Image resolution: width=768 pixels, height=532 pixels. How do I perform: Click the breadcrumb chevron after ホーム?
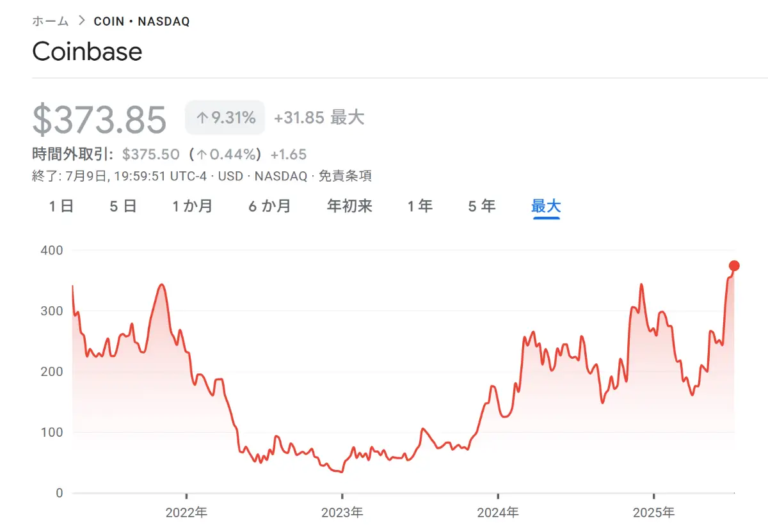(81, 21)
